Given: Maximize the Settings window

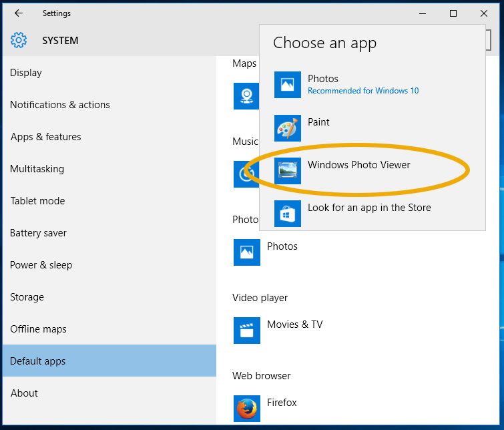Looking at the screenshot, I should pyautogui.click(x=453, y=13).
